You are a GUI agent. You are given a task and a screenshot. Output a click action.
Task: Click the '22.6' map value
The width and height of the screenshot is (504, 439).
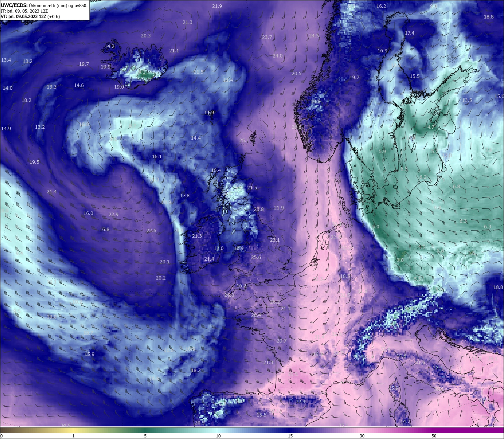(x=151, y=231)
